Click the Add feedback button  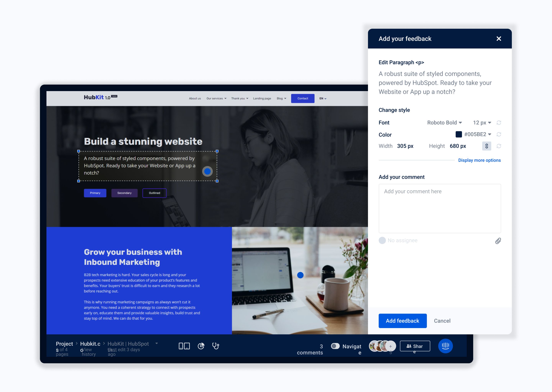coord(402,321)
